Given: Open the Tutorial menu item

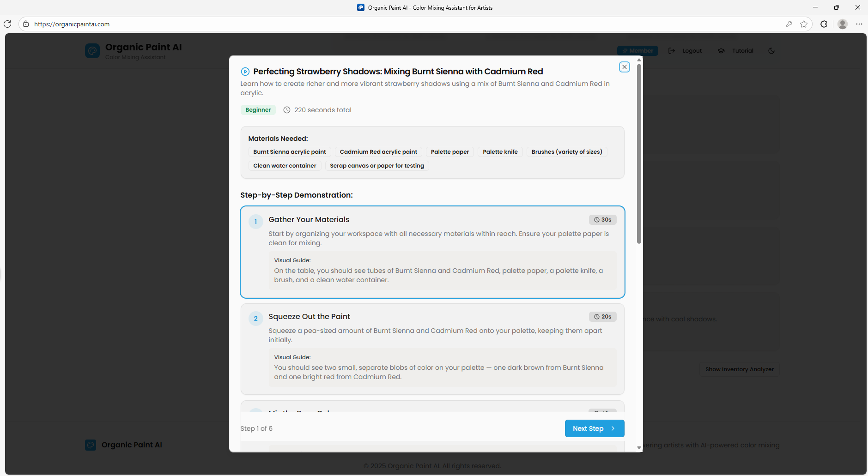Looking at the screenshot, I should pyautogui.click(x=742, y=51).
